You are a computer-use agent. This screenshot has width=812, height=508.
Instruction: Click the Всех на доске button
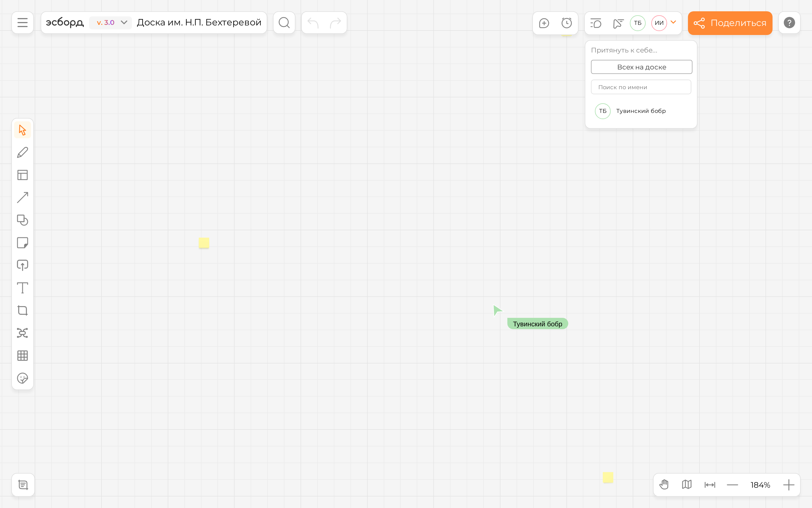point(641,67)
